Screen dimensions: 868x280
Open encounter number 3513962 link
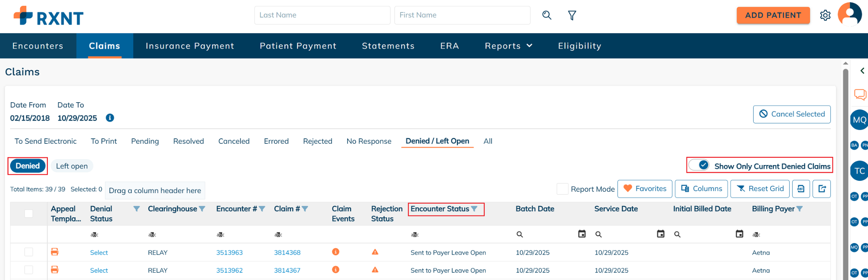point(229,270)
